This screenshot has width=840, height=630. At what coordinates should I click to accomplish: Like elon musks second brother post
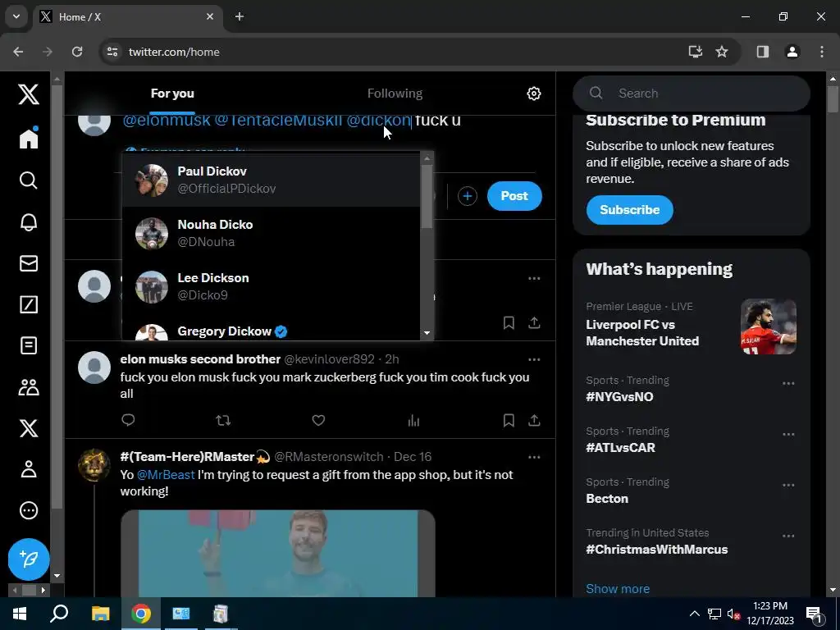[x=318, y=421]
